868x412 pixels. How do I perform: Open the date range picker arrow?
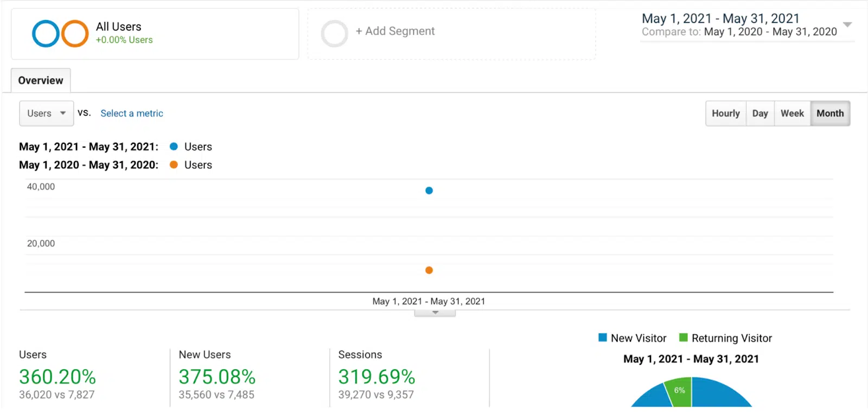tap(847, 24)
